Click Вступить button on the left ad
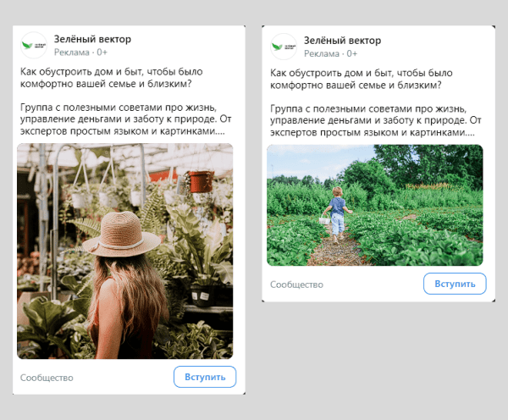This screenshot has width=508, height=420. click(x=205, y=377)
